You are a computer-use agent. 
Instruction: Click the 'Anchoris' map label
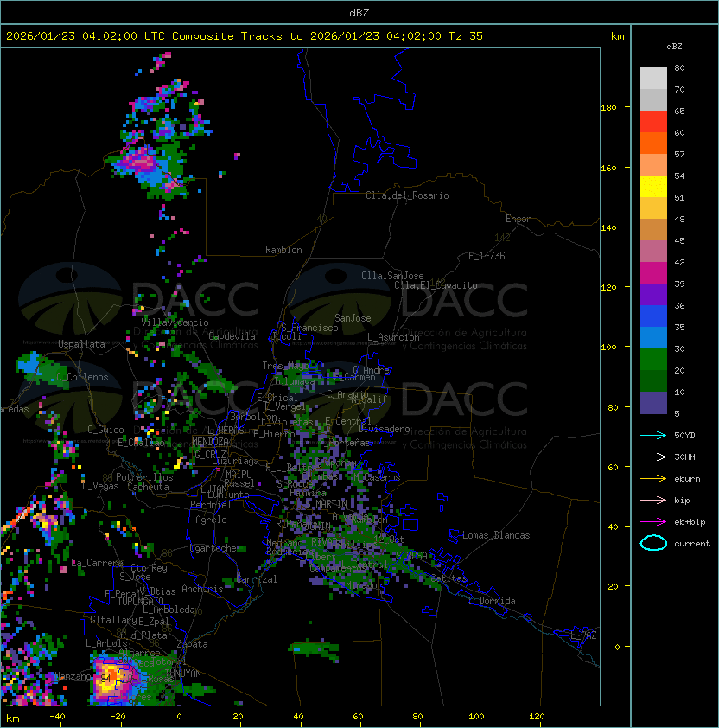(x=202, y=589)
